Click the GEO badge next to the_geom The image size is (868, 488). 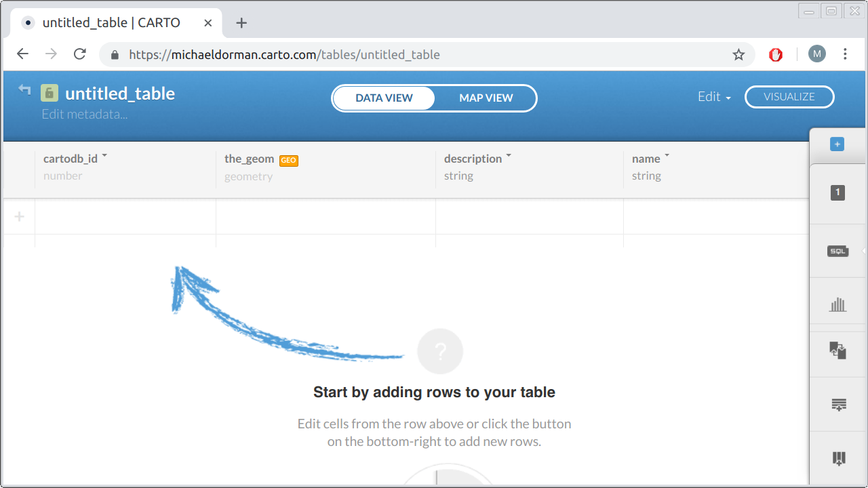tap(289, 161)
